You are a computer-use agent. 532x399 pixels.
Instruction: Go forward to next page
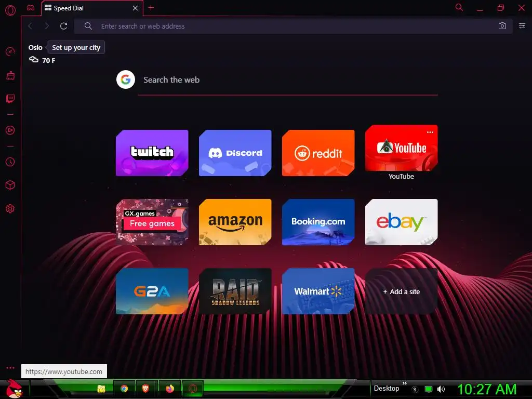coord(47,26)
